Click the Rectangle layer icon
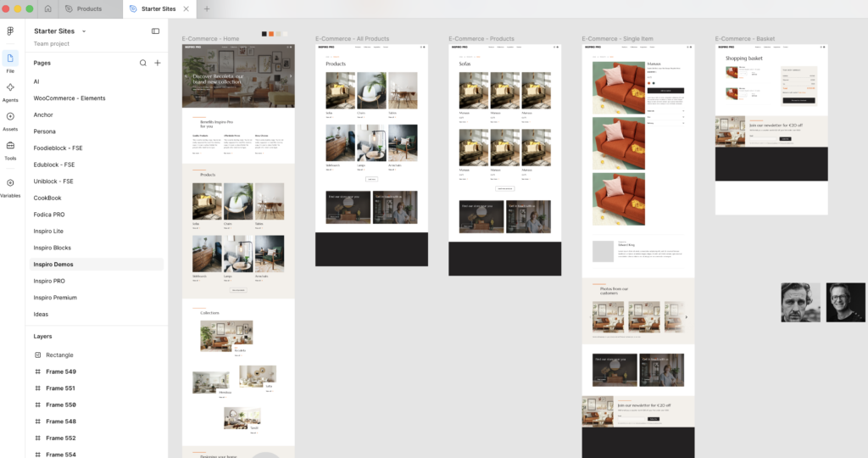868x458 pixels. pos(37,355)
